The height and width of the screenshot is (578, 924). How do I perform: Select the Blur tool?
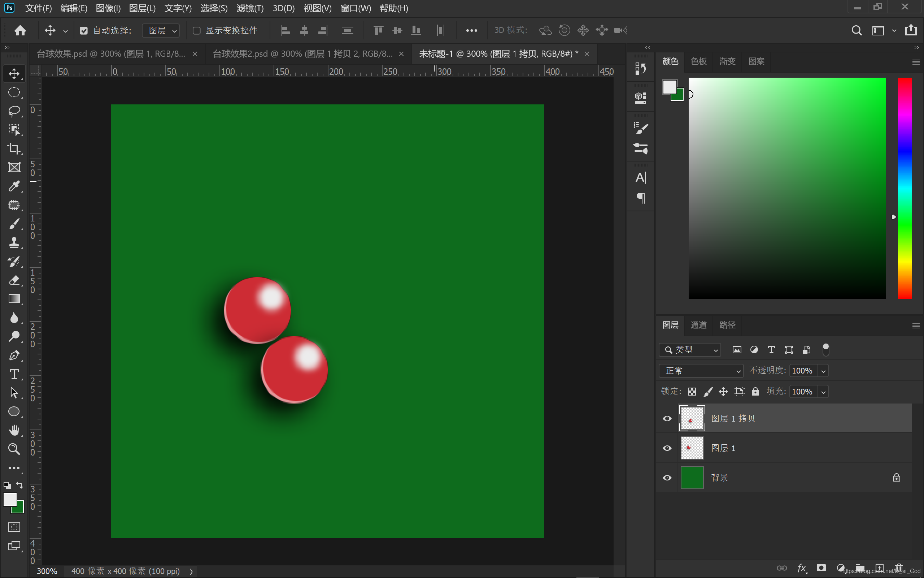coord(14,318)
